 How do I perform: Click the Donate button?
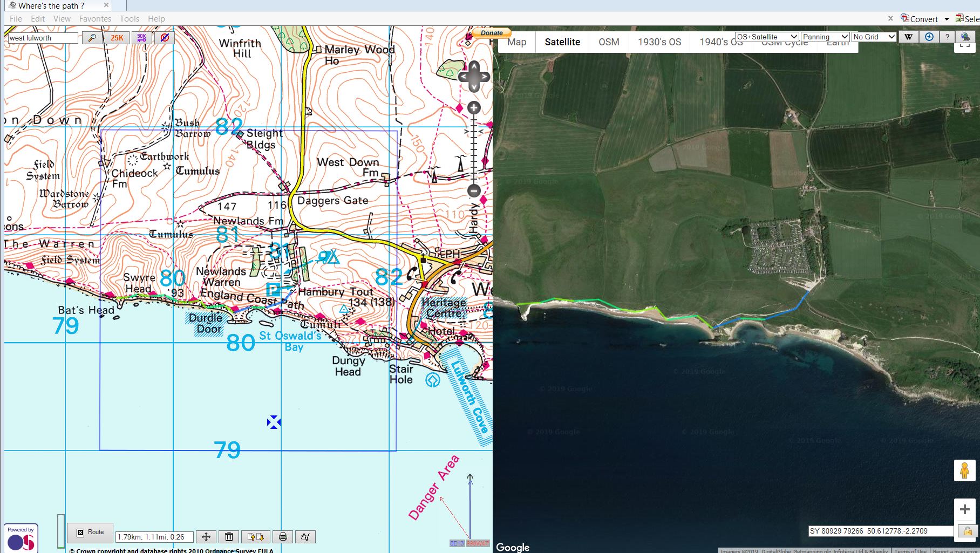coord(491,33)
